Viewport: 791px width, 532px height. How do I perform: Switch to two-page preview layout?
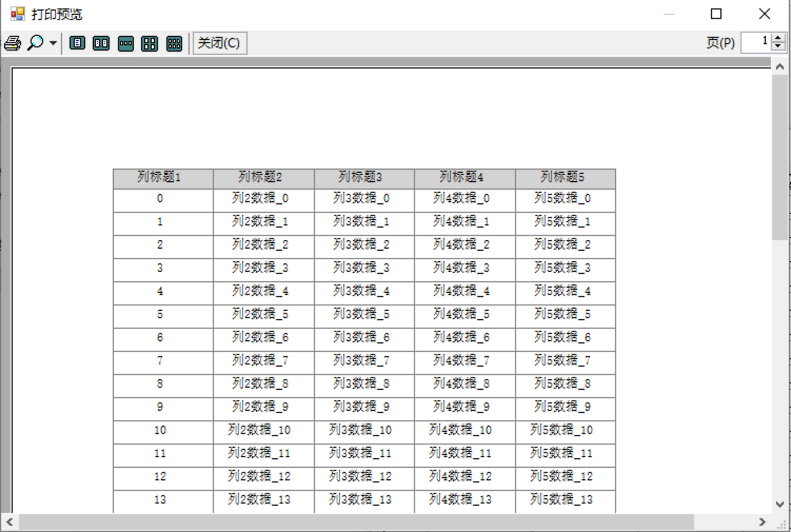point(101,43)
